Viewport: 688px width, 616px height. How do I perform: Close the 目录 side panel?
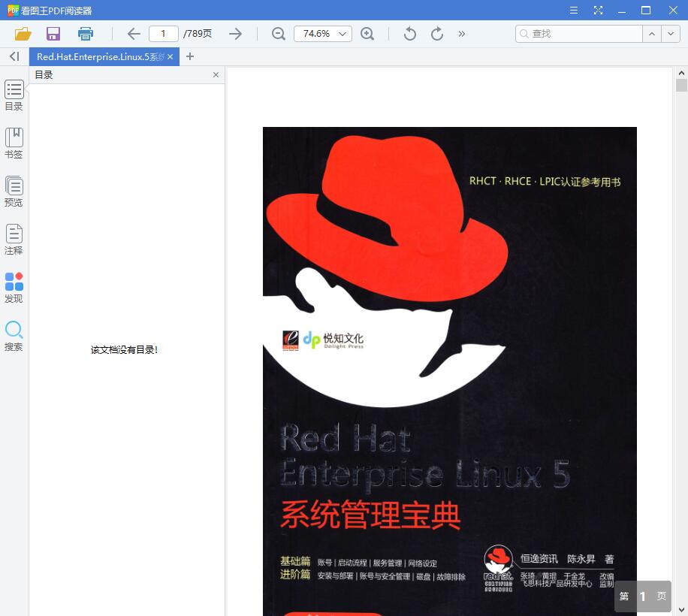[x=216, y=75]
